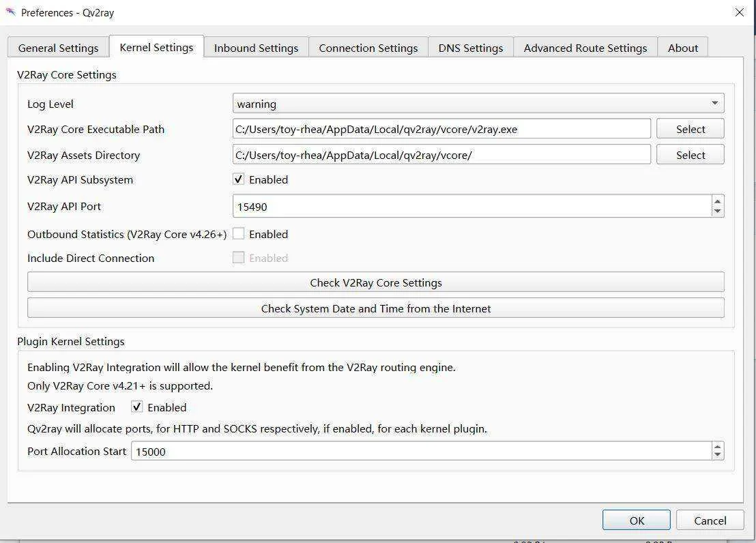Check System Date and Time from Internet

tap(375, 308)
